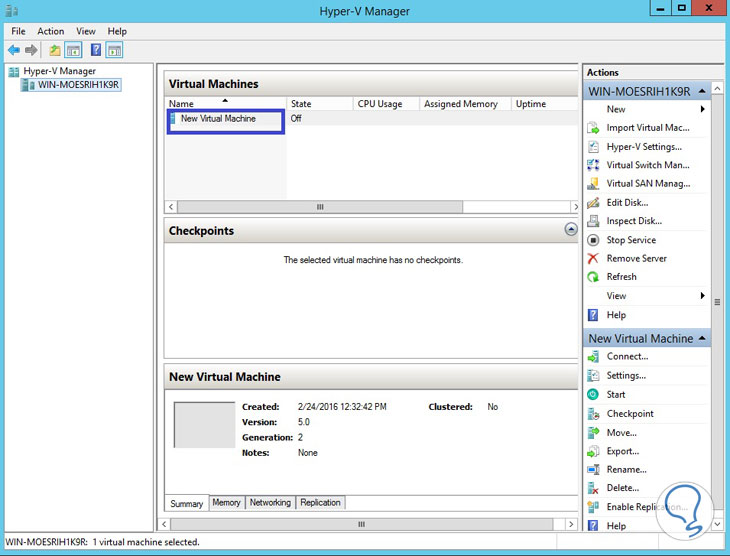This screenshot has height=556, width=730.
Task: Click the red X Remove Server icon
Action: [x=593, y=258]
